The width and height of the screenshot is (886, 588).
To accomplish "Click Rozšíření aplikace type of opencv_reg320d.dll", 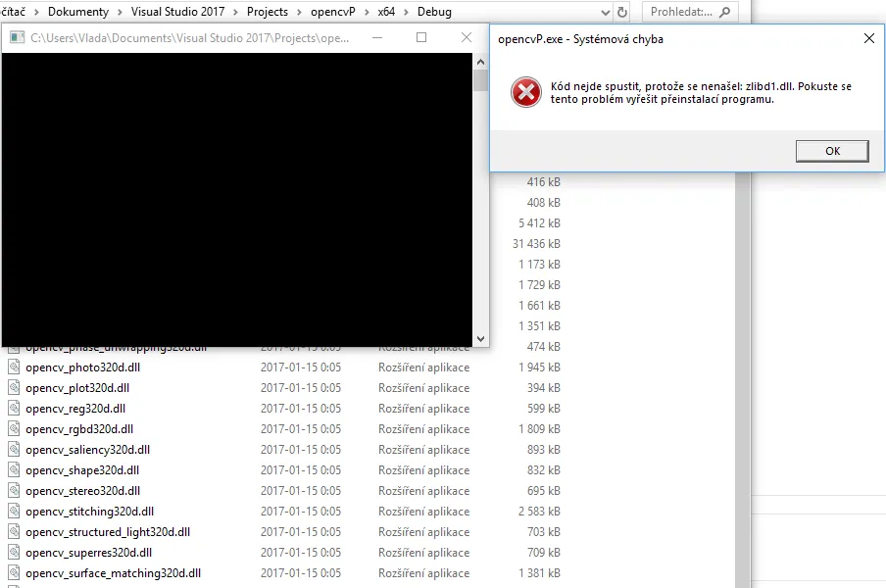I will point(423,409).
